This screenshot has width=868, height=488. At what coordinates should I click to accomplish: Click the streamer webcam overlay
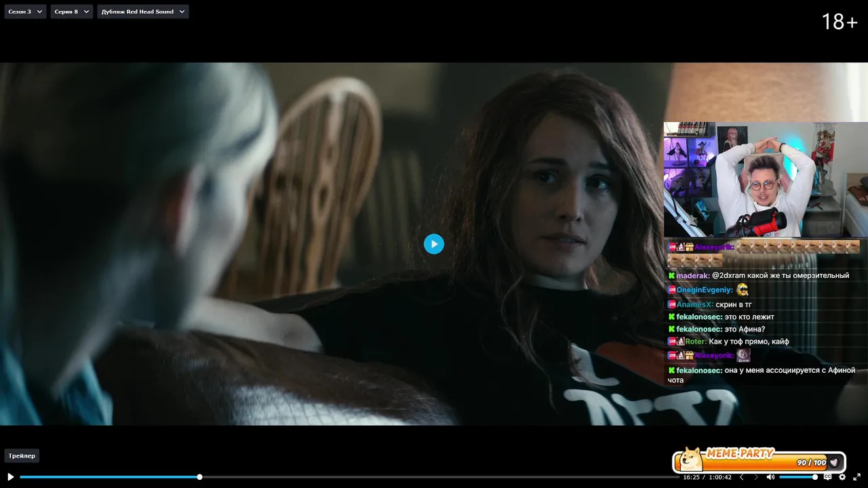766,180
